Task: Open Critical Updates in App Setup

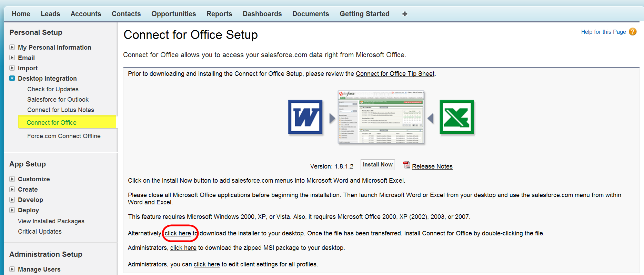Action: pos(40,232)
